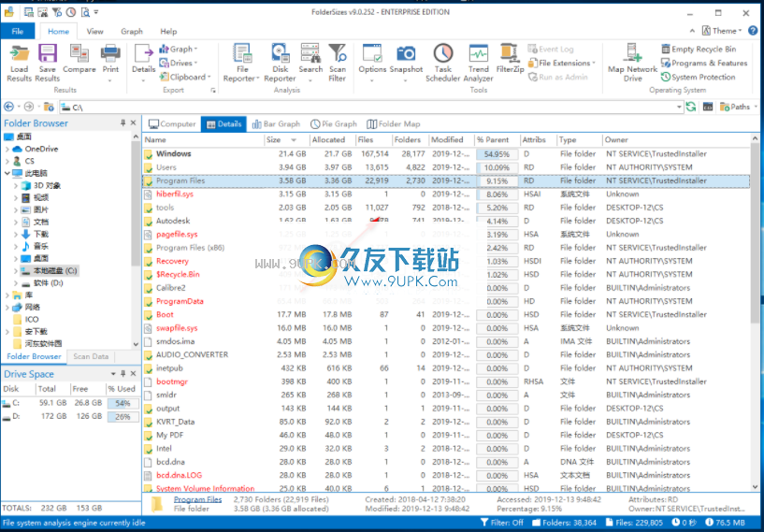Open the Paths dropdown
Screen dimensions: 764x532
[738, 107]
